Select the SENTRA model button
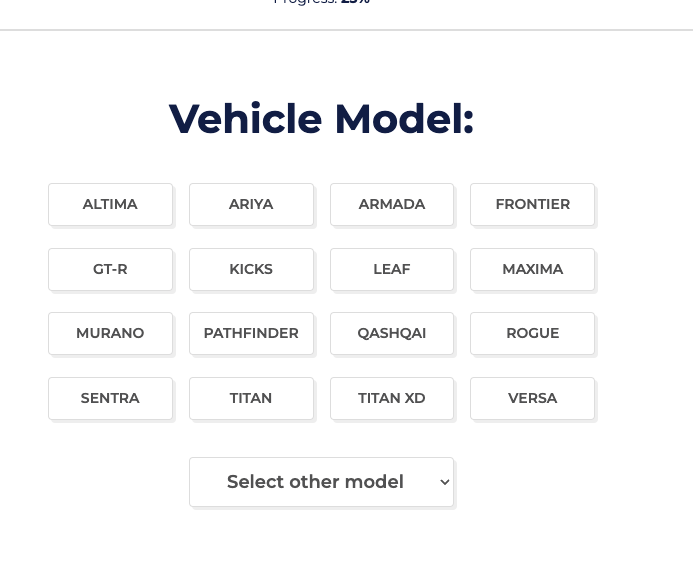This screenshot has width=693, height=586. point(110,398)
